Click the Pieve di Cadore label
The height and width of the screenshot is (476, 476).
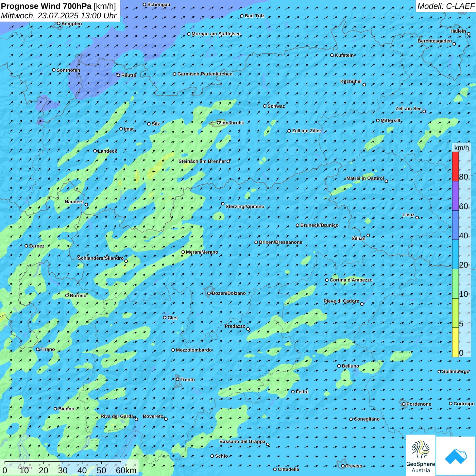tap(341, 301)
